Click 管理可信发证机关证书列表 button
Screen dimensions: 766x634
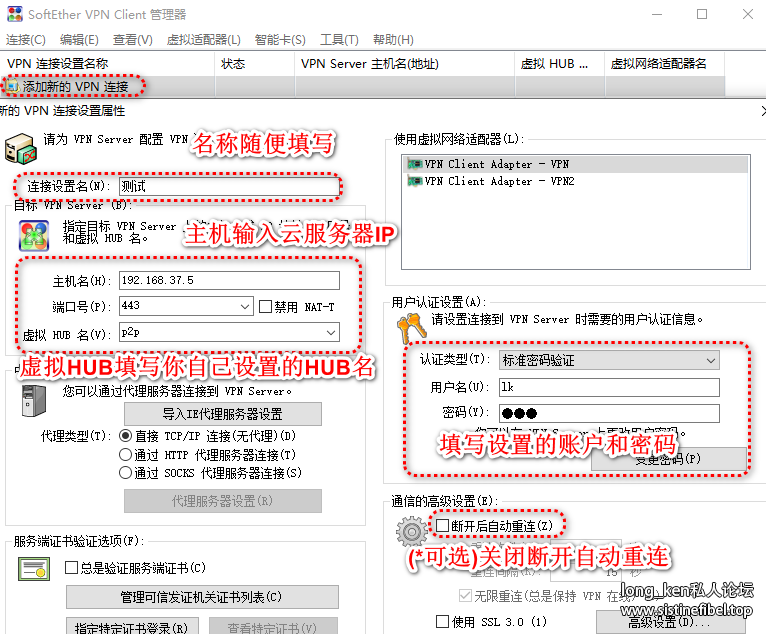click(202, 597)
